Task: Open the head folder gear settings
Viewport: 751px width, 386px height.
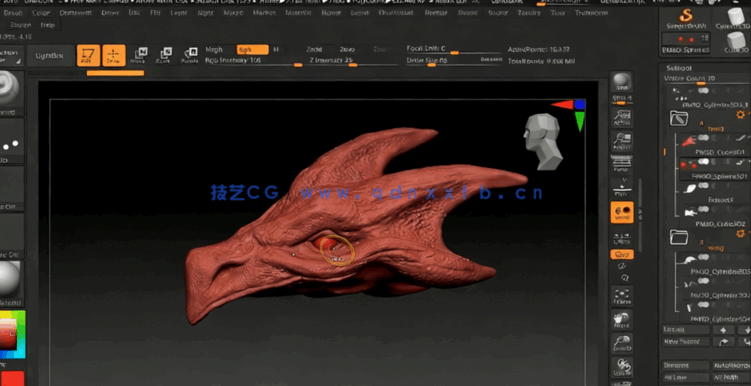Action: click(740, 114)
